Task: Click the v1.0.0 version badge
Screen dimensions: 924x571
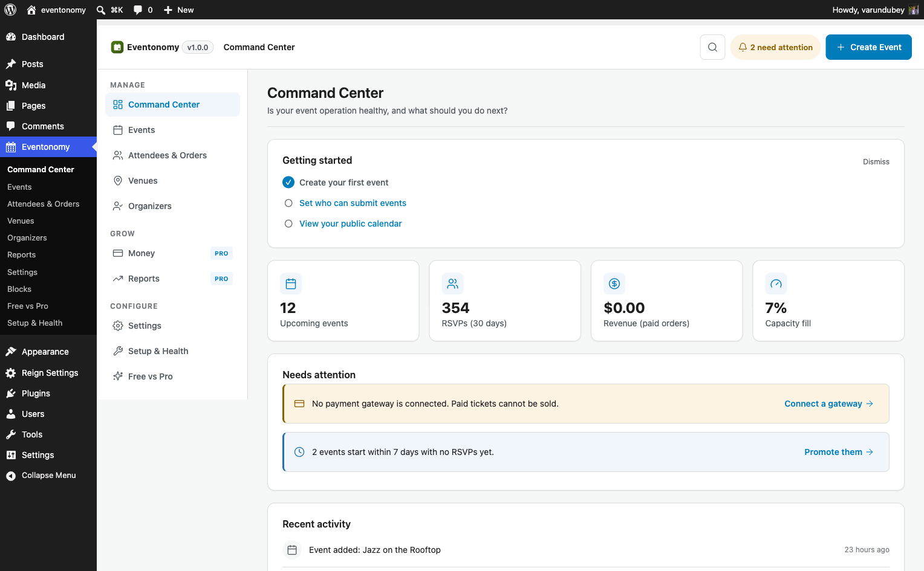Action: click(x=198, y=47)
